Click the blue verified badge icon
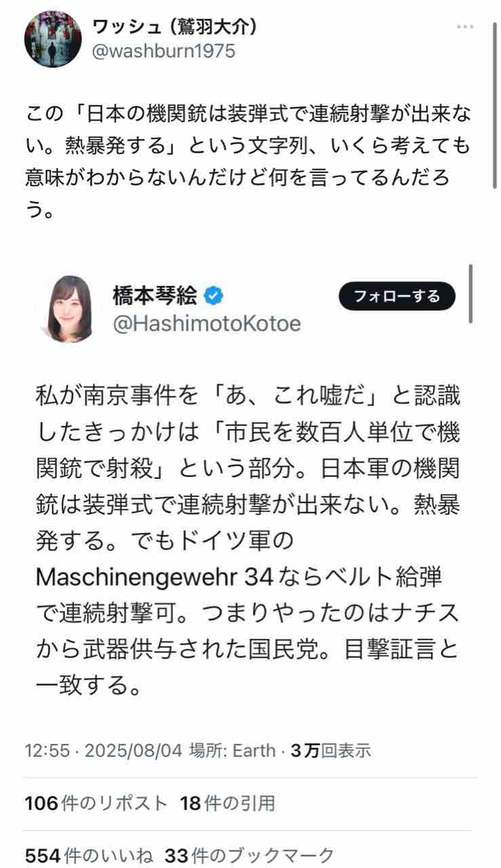501x868 pixels. (x=214, y=296)
